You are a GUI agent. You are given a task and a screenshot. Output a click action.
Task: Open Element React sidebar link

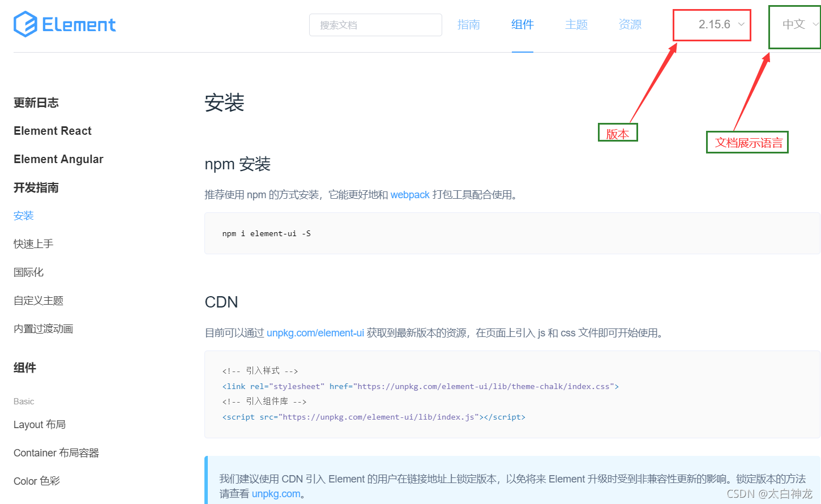(53, 131)
